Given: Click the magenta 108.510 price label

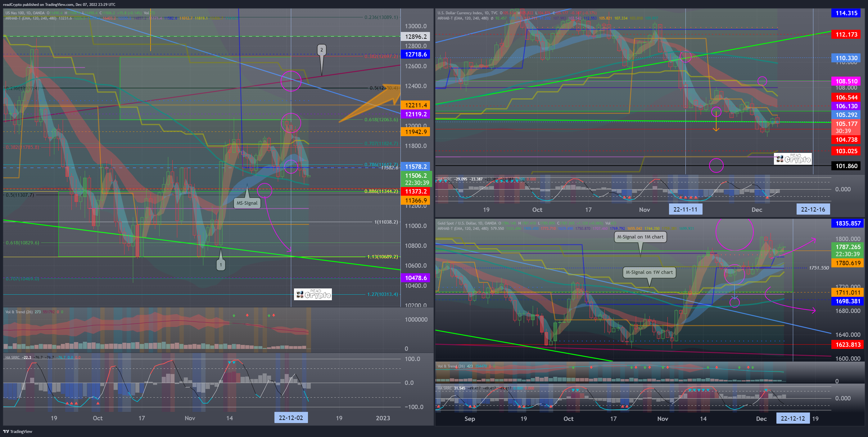Looking at the screenshot, I should click(x=846, y=81).
